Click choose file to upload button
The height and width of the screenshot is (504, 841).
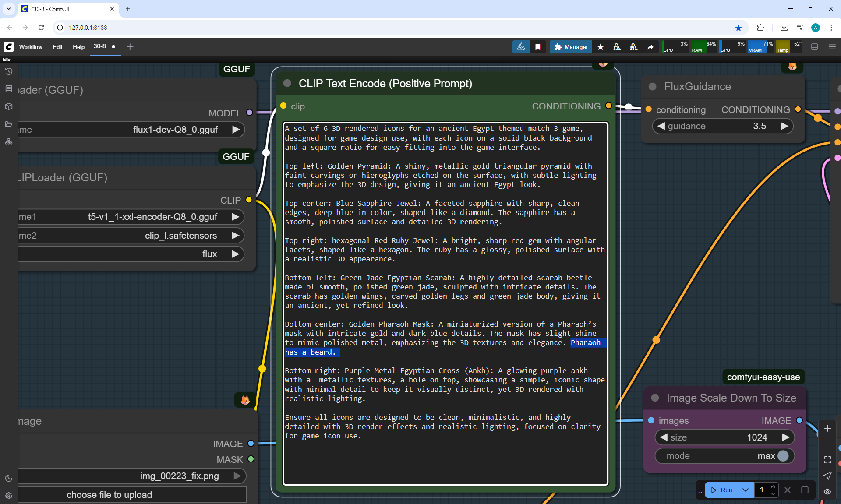click(x=110, y=495)
